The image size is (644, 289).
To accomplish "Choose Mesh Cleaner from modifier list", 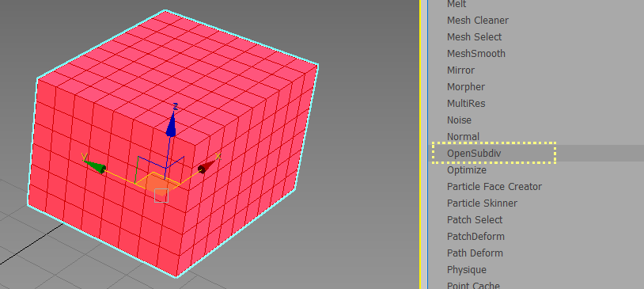I will [x=536, y=20].
